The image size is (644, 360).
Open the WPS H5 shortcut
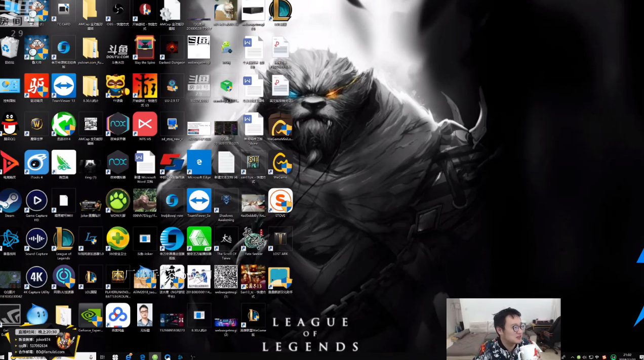pyautogui.click(x=145, y=124)
